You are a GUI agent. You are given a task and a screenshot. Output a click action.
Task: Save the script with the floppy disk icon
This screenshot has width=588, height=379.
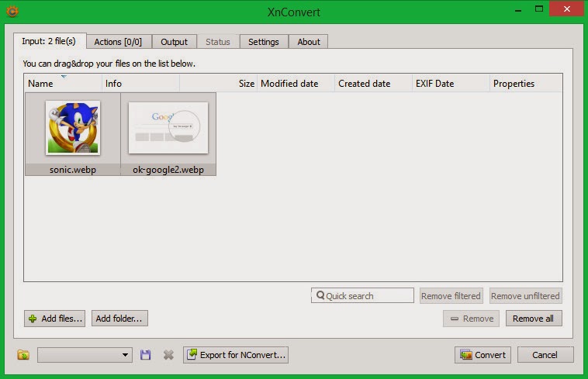tap(146, 355)
